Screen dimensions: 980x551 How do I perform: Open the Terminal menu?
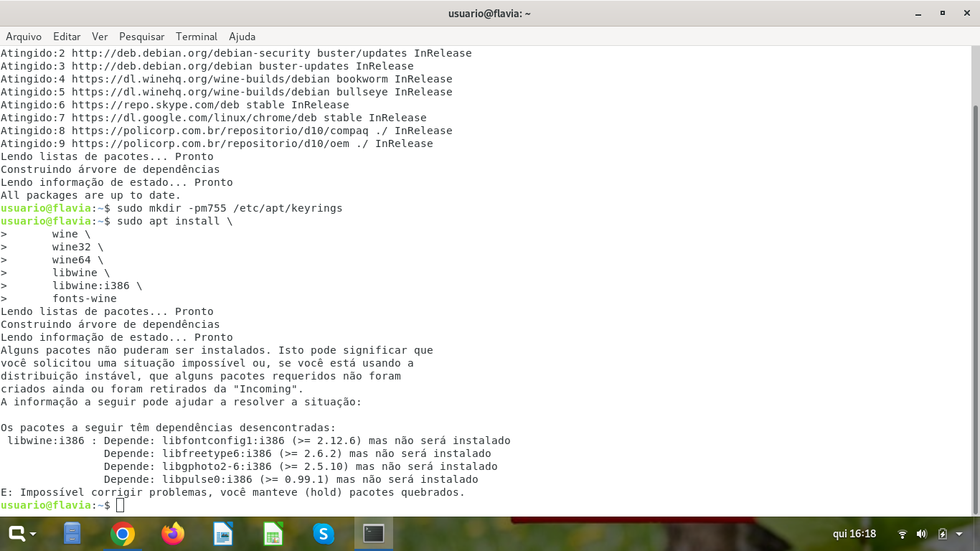click(197, 37)
